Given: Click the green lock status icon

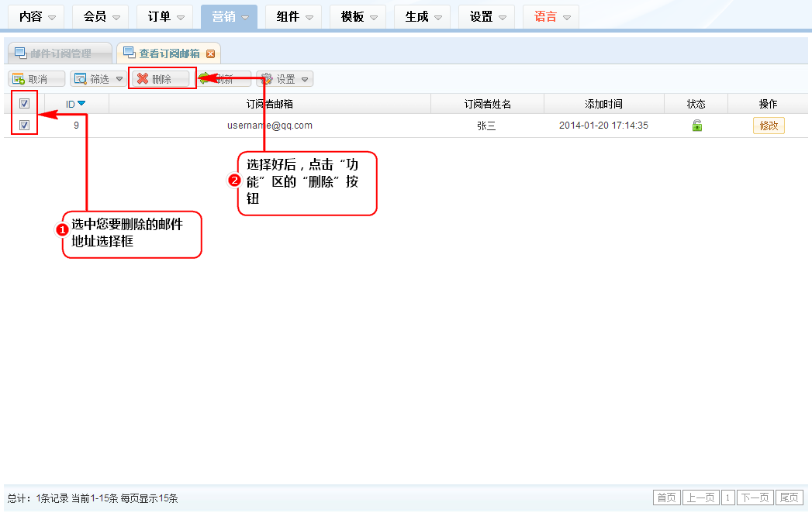Looking at the screenshot, I should pyautogui.click(x=696, y=126).
